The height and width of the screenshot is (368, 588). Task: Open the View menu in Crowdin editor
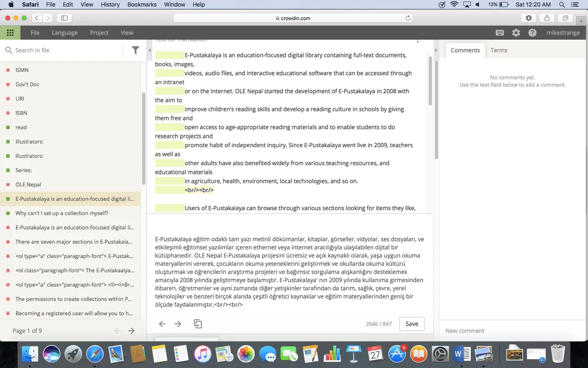[x=127, y=33]
